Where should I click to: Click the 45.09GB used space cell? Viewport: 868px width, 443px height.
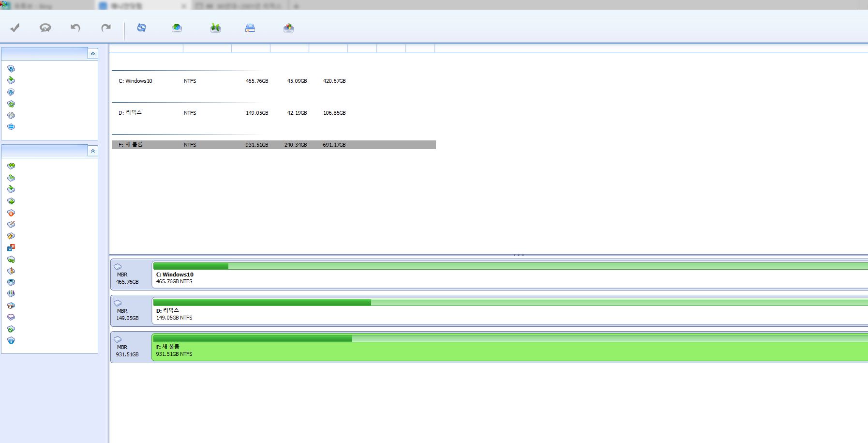click(297, 81)
